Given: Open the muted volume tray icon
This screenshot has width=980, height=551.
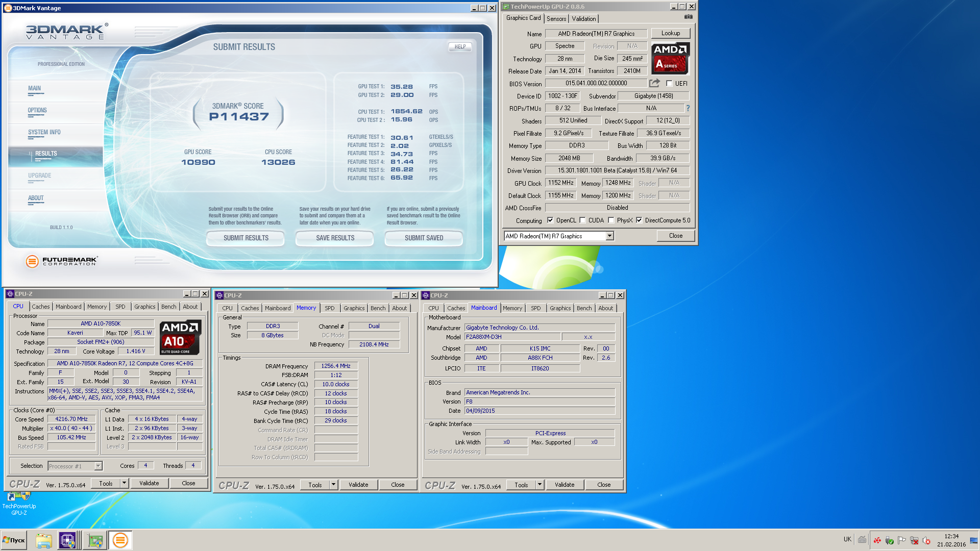Looking at the screenshot, I should 926,540.
